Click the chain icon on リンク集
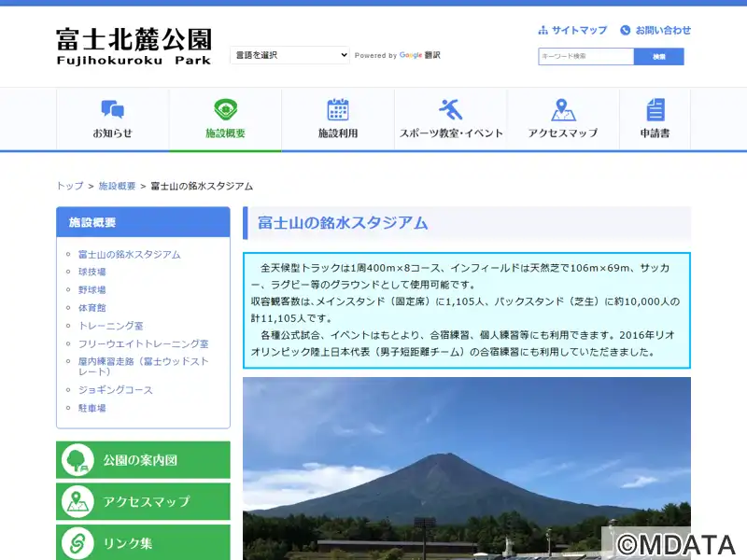The width and height of the screenshot is (747, 560). (78, 543)
